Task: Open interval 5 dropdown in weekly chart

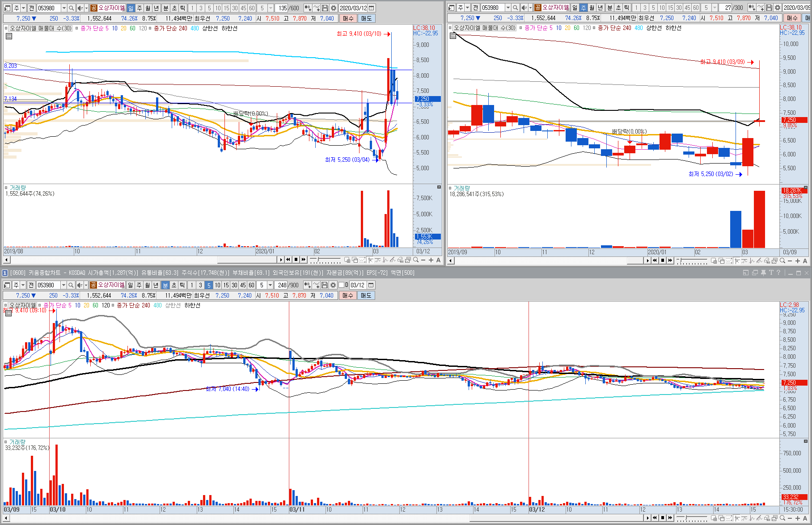Action: 715,8
